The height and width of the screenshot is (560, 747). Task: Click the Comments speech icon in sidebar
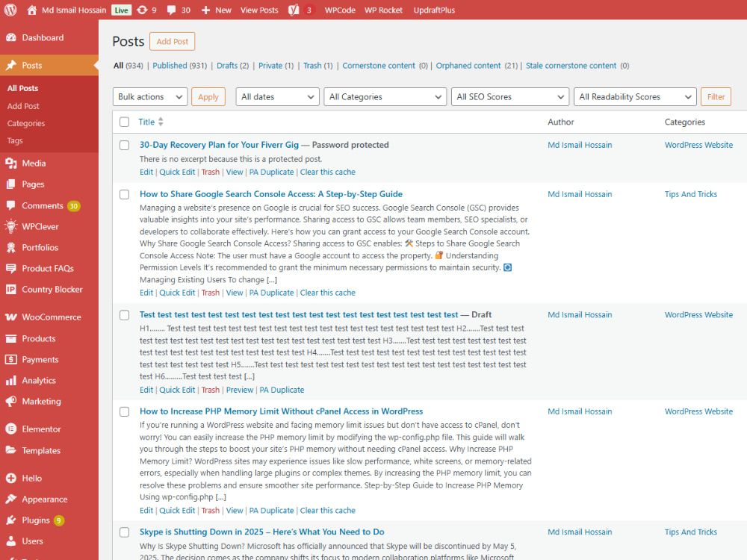tap(11, 206)
